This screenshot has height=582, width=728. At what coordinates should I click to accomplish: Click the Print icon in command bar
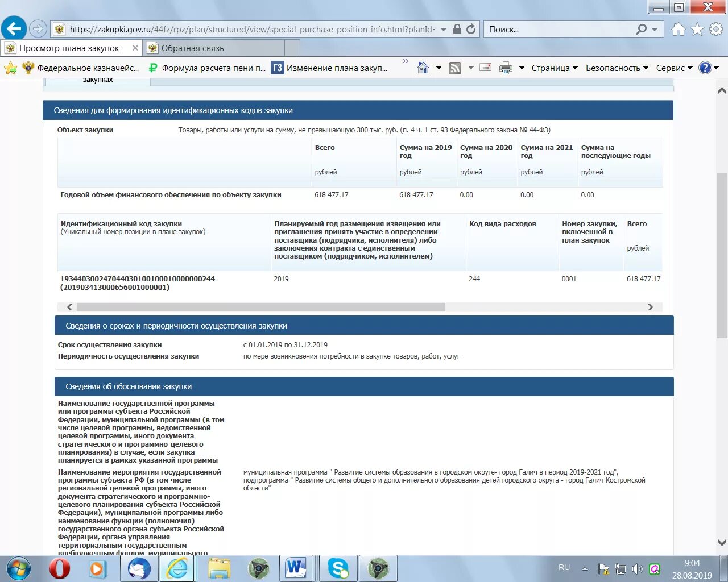point(506,68)
